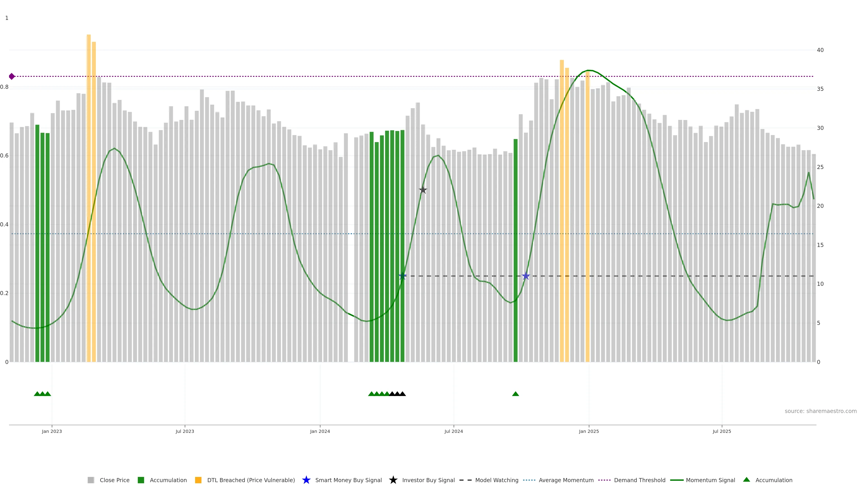Click the green Accumulation triangle in legend
The height and width of the screenshot is (488, 868).
point(746,480)
